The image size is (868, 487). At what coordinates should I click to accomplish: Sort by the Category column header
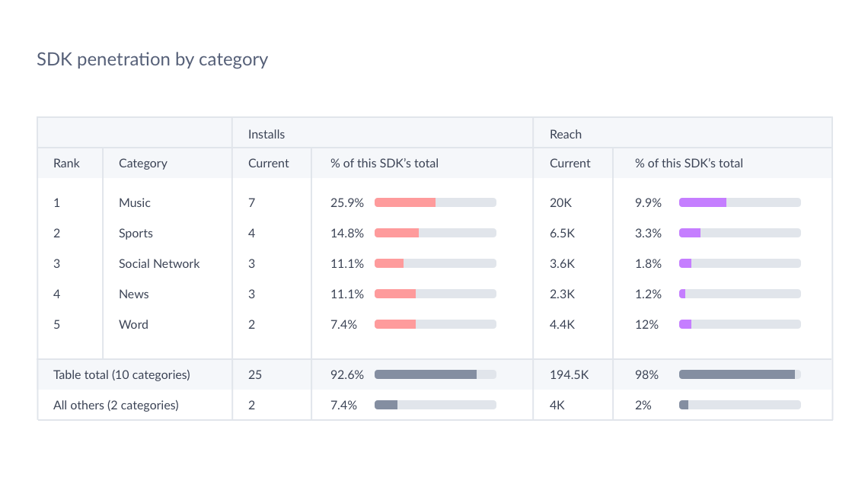(143, 163)
